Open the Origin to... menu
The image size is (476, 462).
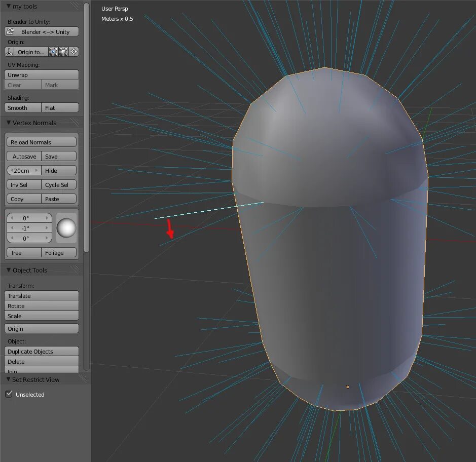click(31, 52)
